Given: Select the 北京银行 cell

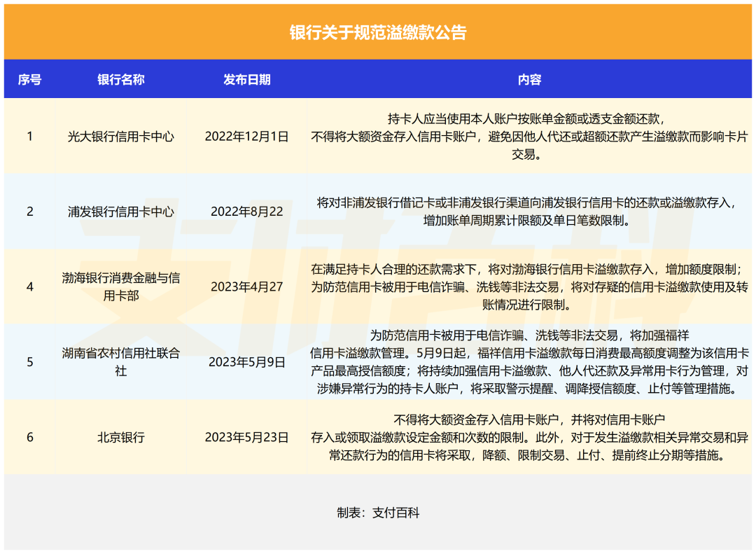Looking at the screenshot, I should pyautogui.click(x=121, y=437).
